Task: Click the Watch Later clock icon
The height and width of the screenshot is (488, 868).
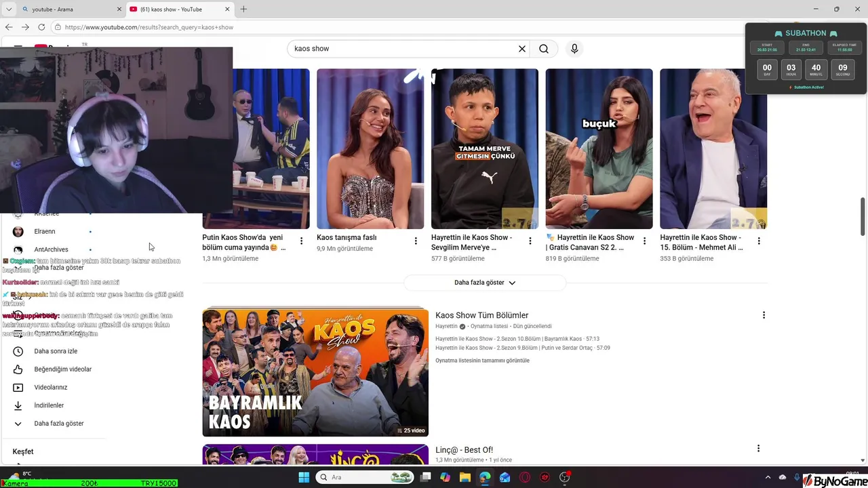Action: [18, 351]
